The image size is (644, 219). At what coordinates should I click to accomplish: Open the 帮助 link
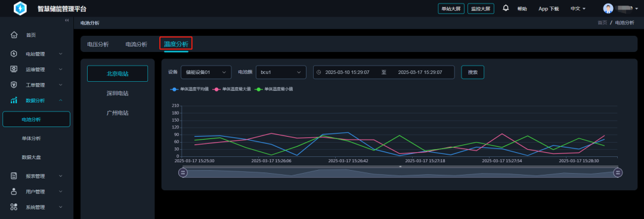tap(522, 8)
